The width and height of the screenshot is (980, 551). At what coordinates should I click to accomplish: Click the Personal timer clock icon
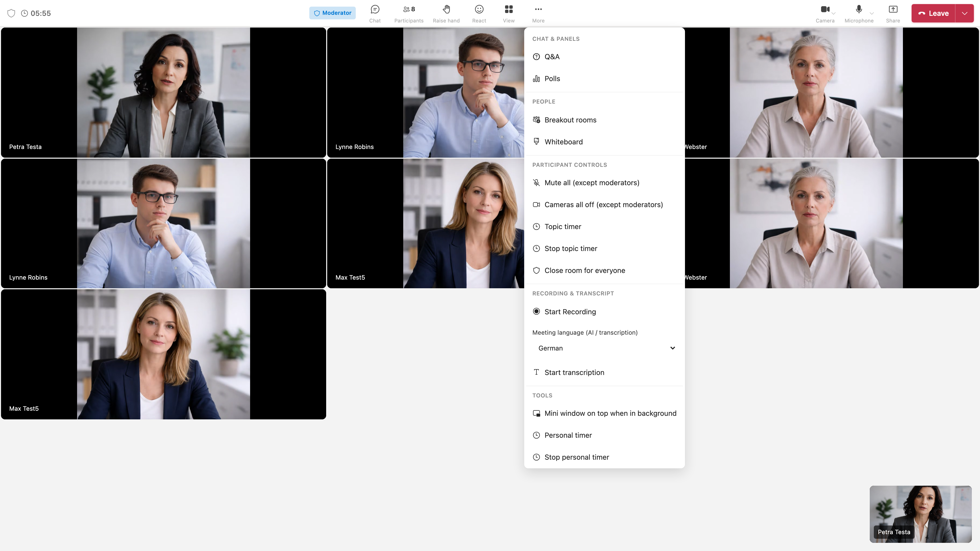tap(536, 435)
